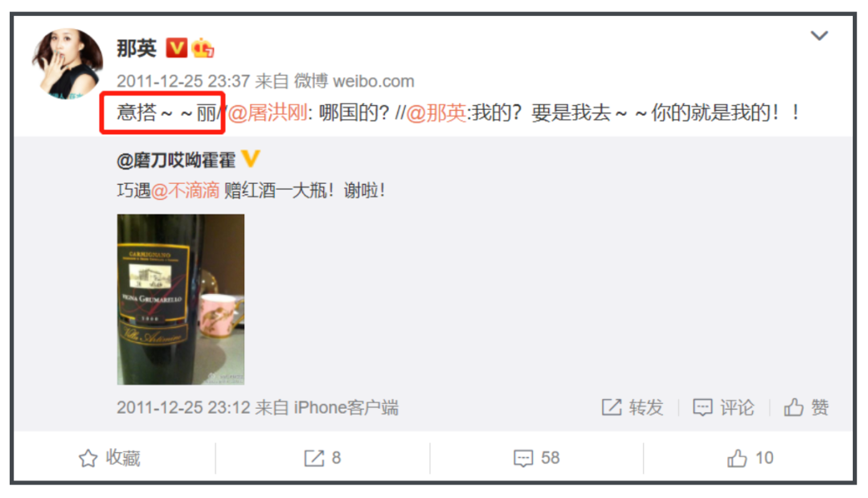
Task: Open the comments icon showing 58
Action: 536,458
